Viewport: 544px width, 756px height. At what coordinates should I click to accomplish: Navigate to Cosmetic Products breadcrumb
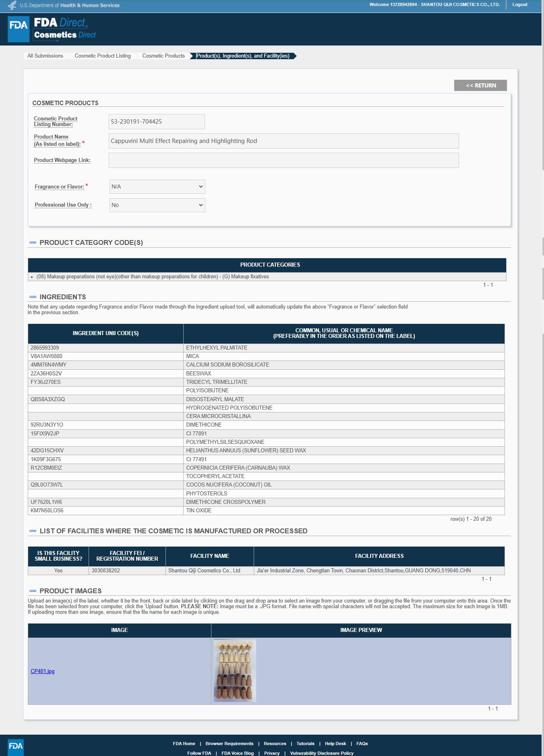click(x=163, y=56)
